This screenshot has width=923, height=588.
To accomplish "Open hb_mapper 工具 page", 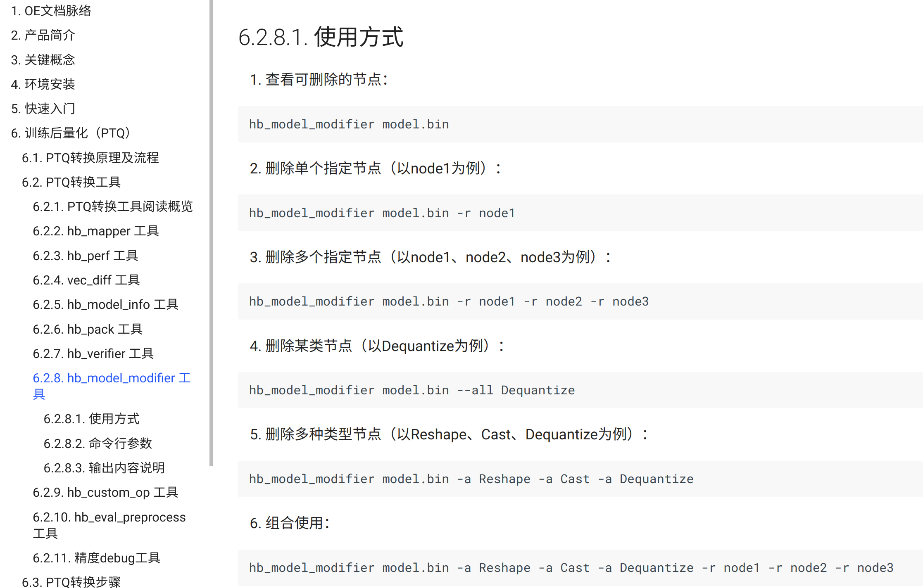I will click(96, 231).
